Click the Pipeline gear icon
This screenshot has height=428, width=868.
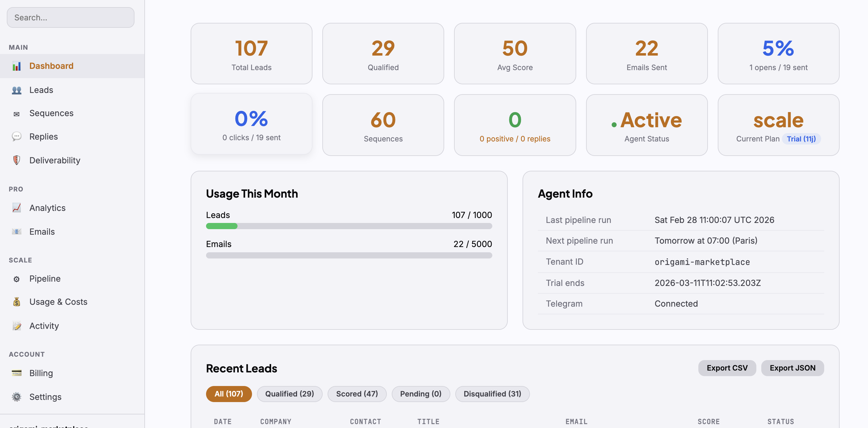pos(17,279)
